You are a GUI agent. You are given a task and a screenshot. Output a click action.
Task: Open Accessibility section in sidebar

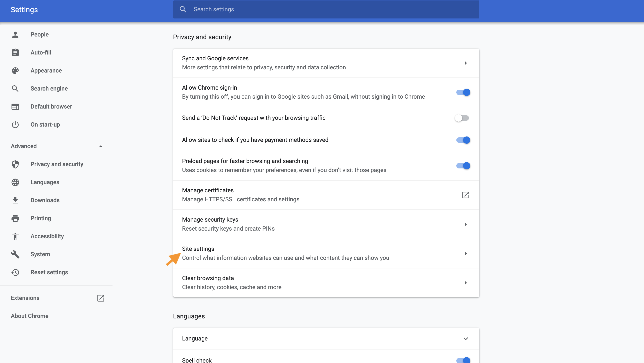(x=47, y=236)
